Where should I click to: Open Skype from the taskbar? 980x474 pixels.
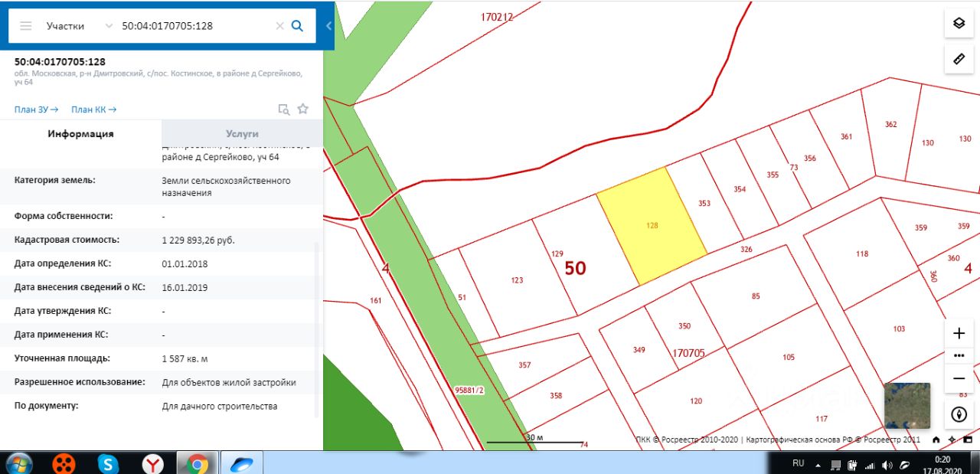[109, 463]
